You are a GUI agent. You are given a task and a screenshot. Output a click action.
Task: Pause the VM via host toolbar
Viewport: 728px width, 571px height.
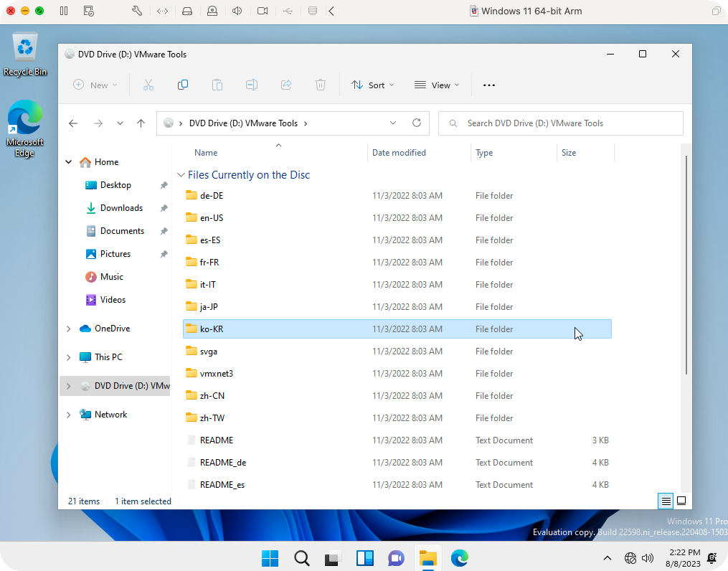click(64, 11)
